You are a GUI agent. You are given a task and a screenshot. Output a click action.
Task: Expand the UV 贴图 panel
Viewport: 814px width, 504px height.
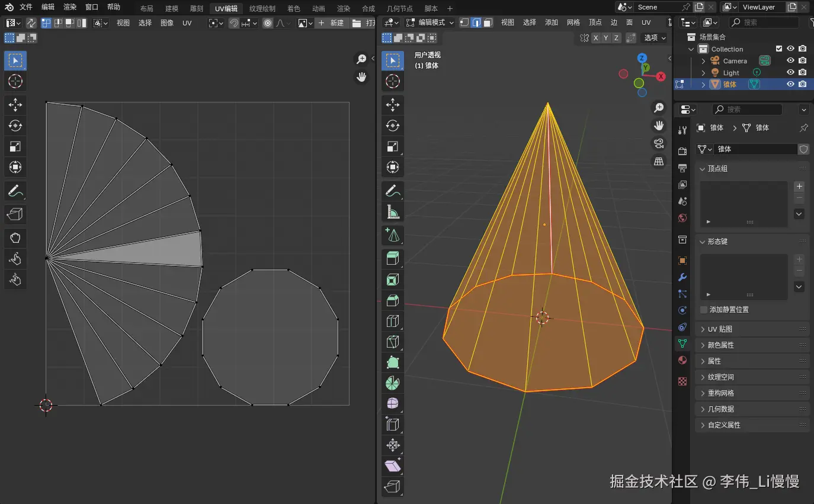tap(720, 329)
